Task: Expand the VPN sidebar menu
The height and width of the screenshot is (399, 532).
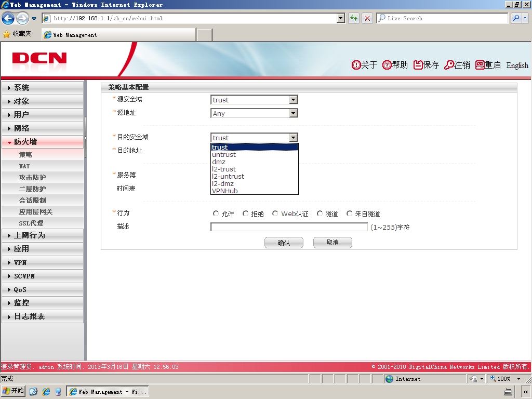Action: point(43,262)
